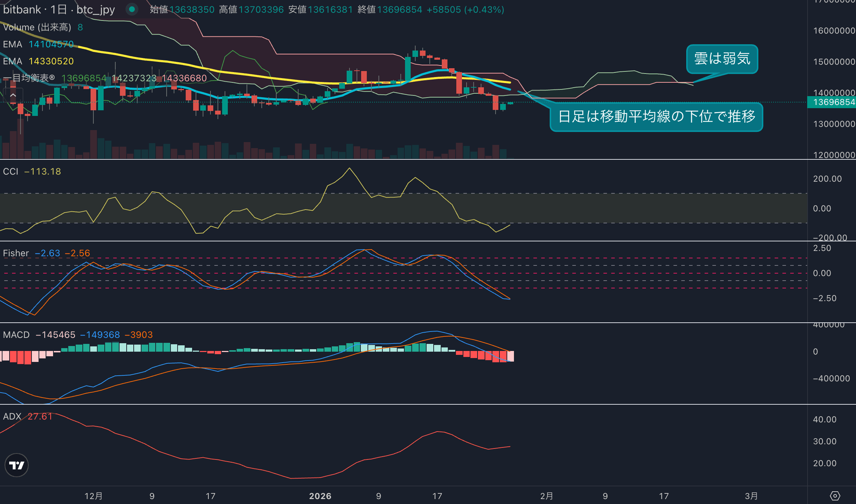Select the cyan EMA 14104570 legend

38,44
